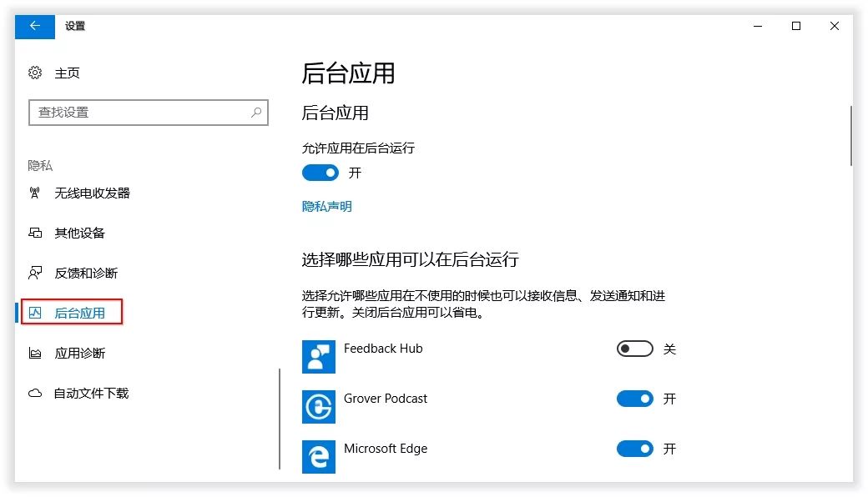Click the 无线电收发器 radio icon
The width and height of the screenshot is (868, 497).
pos(35,193)
